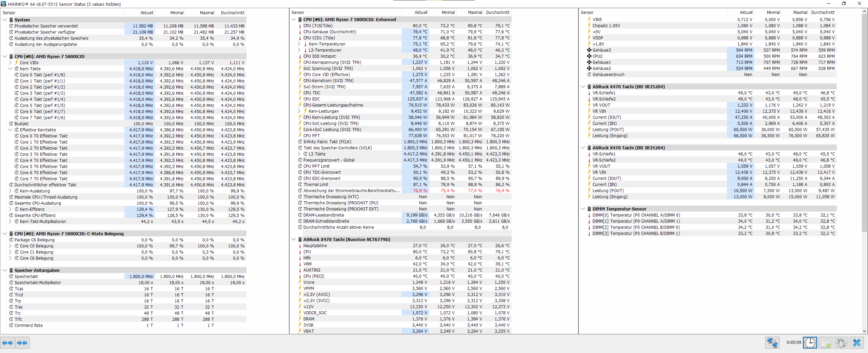Expand the Kern-Leistungen node
Viewport: 868px width, 353px height.
point(299,111)
